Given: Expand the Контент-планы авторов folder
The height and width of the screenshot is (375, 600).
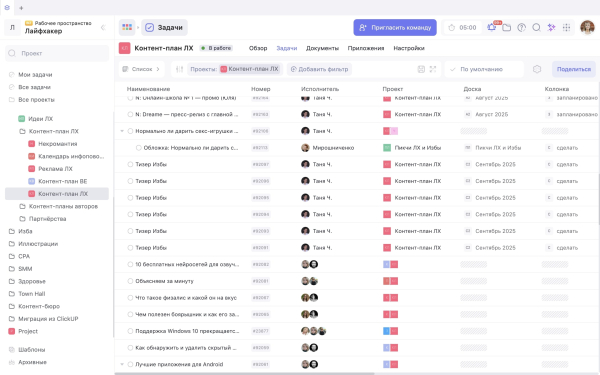Looking at the screenshot, I should point(59,206).
